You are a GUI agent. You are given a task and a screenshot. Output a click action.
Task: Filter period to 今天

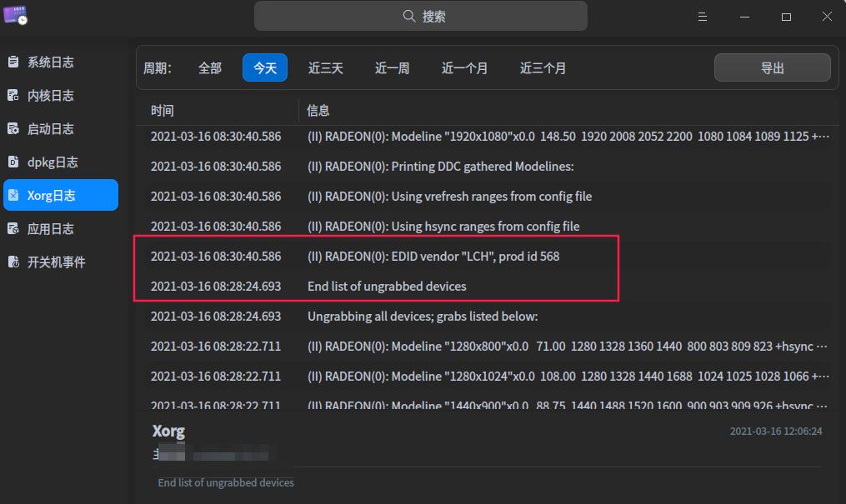(265, 68)
